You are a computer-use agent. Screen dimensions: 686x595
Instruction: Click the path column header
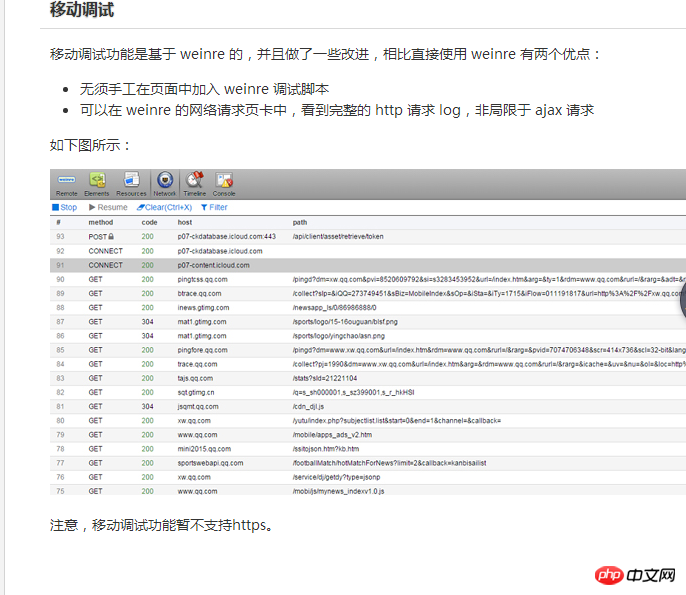(300, 222)
